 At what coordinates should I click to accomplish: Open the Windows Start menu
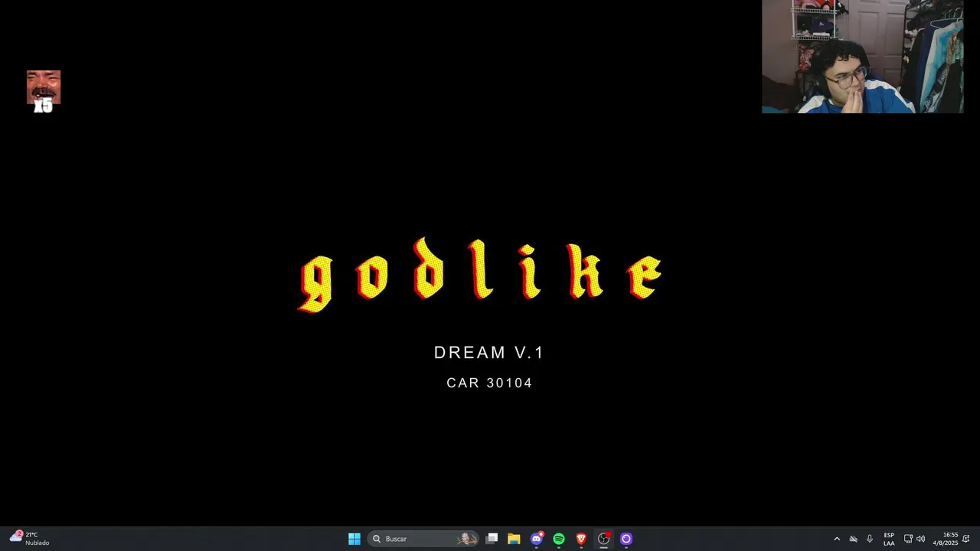pos(354,539)
